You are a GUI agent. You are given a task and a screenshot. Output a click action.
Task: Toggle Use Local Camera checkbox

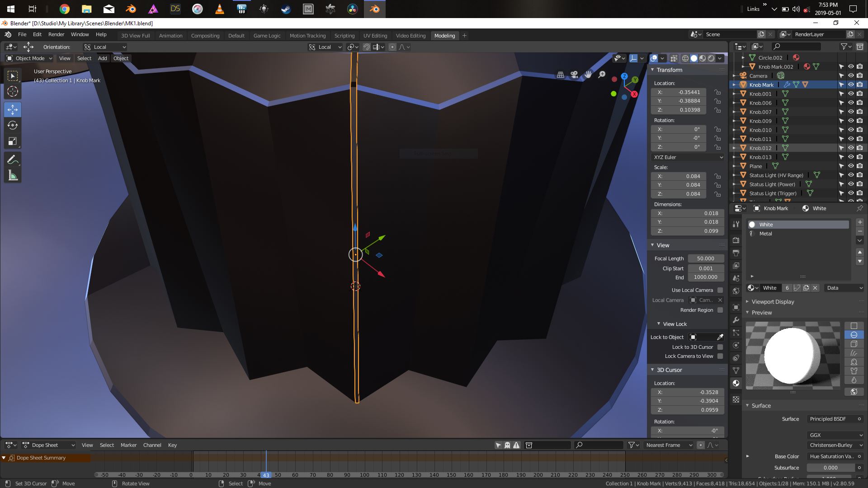tap(720, 290)
